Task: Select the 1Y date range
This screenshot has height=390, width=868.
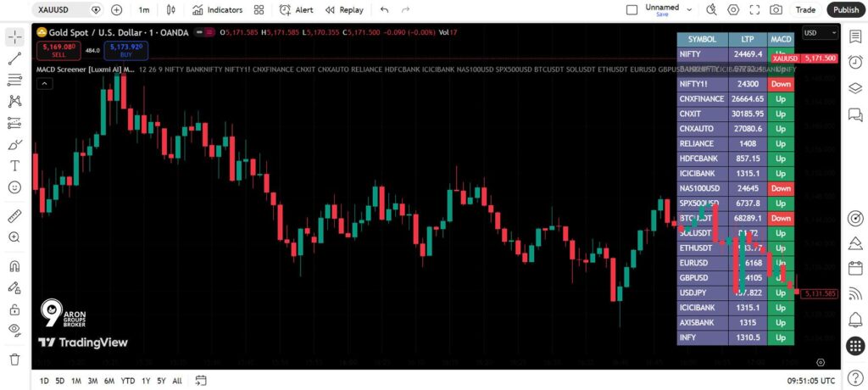Action: (146, 381)
